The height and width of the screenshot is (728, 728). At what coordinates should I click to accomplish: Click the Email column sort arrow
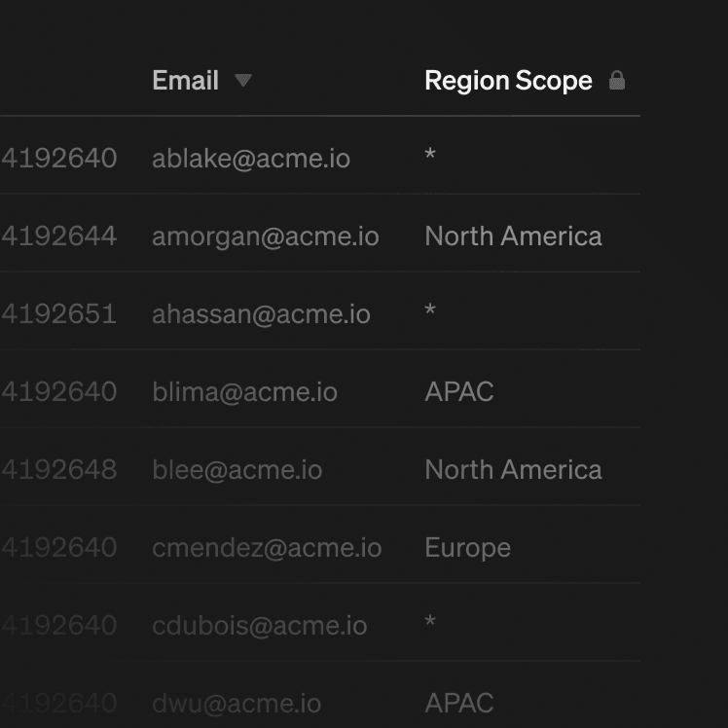[x=243, y=81]
